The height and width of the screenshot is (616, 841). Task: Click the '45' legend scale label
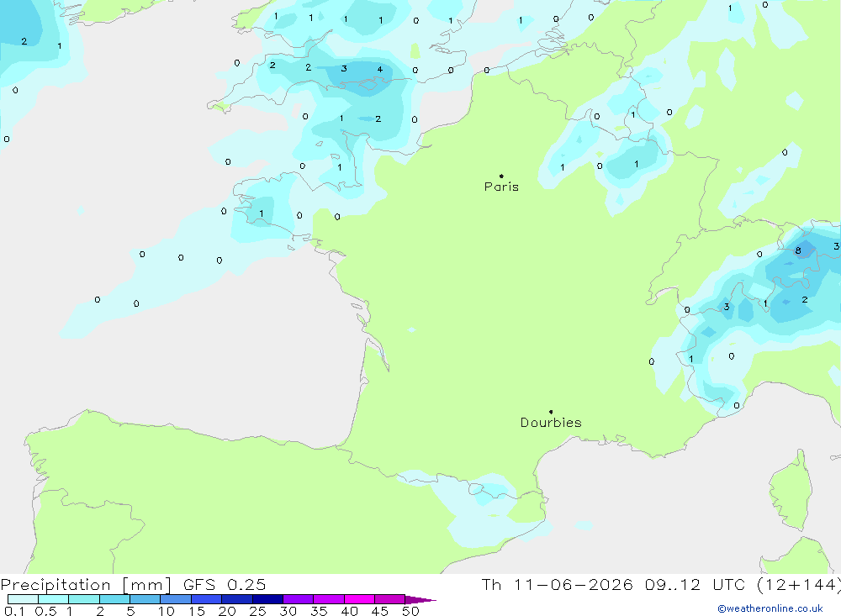[x=380, y=611]
